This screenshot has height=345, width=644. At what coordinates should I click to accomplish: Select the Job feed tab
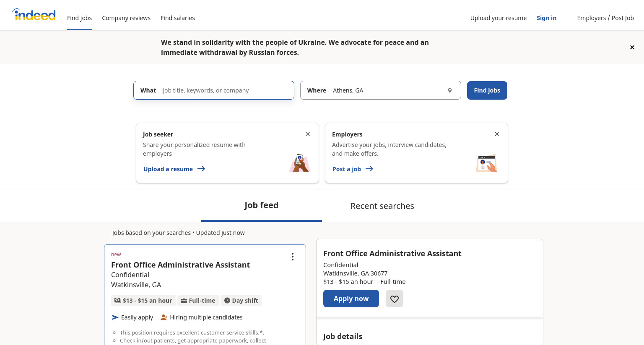point(262,206)
